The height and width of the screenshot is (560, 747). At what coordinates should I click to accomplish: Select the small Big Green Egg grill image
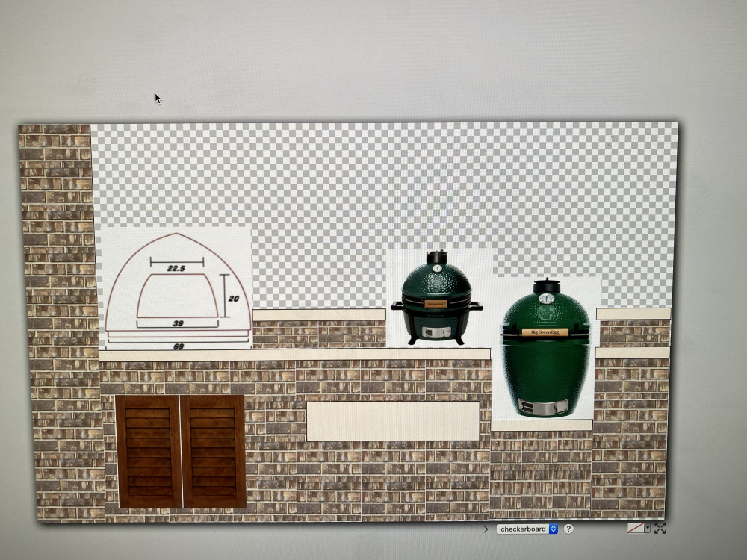pyautogui.click(x=437, y=298)
